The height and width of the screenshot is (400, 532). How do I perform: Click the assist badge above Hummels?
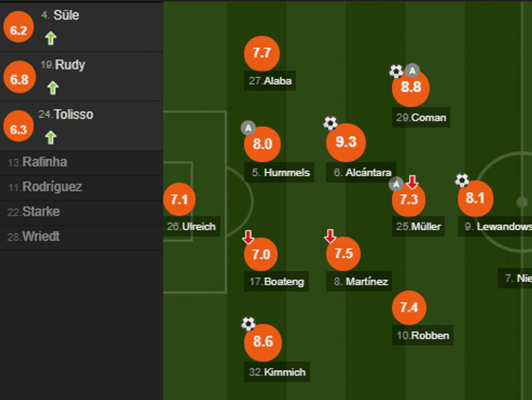click(x=248, y=128)
